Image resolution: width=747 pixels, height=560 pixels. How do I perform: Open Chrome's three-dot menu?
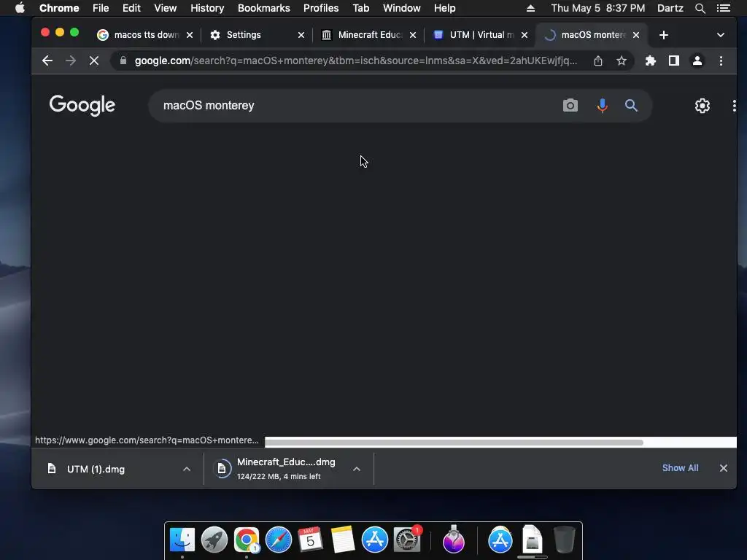pos(721,61)
